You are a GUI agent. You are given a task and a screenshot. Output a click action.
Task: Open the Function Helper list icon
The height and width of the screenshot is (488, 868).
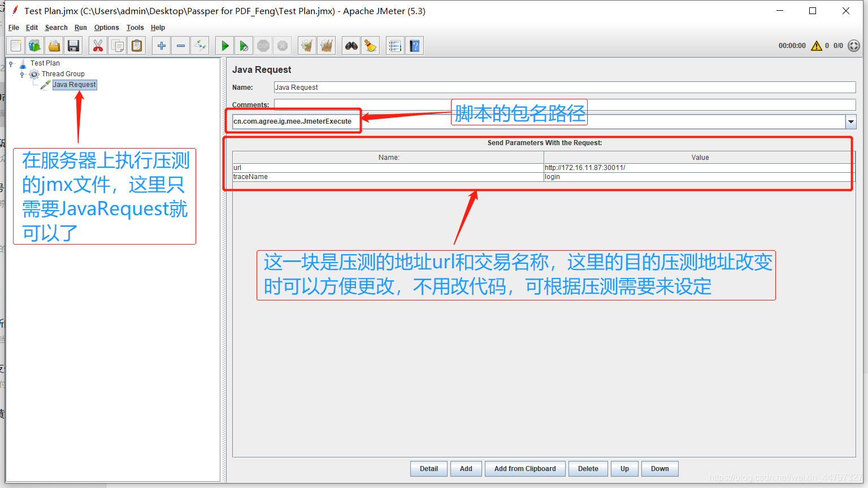[396, 46]
